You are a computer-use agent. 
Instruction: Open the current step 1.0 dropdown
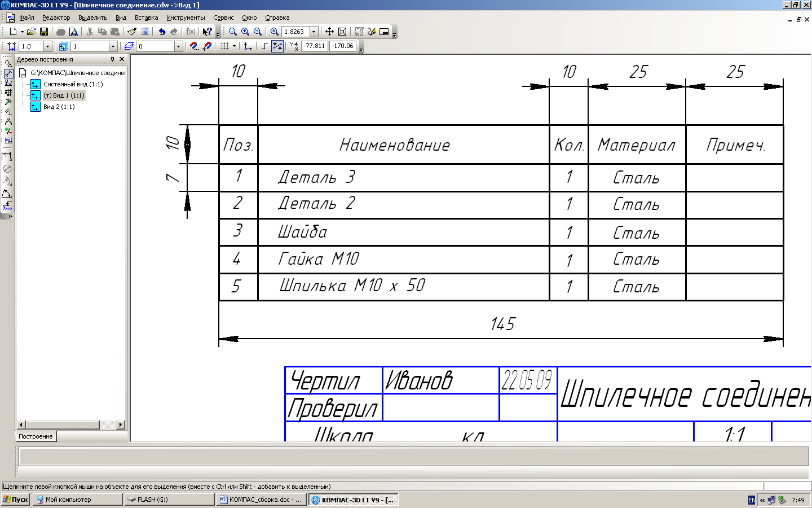click(47, 46)
